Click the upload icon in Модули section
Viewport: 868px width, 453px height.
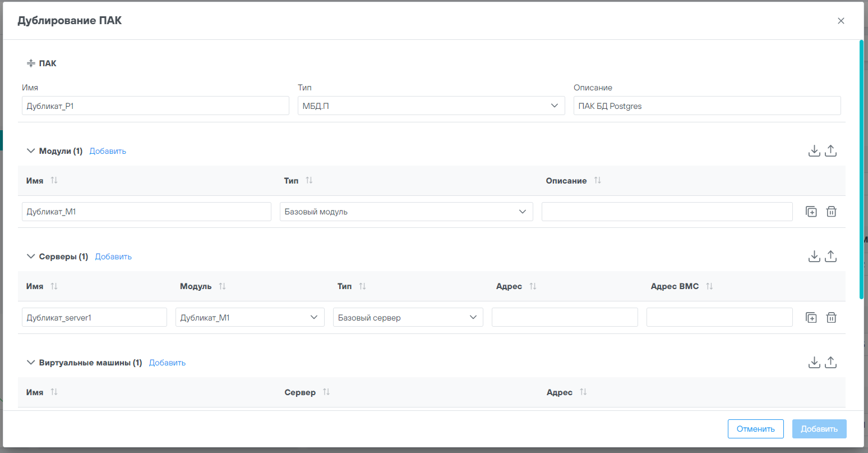point(831,150)
